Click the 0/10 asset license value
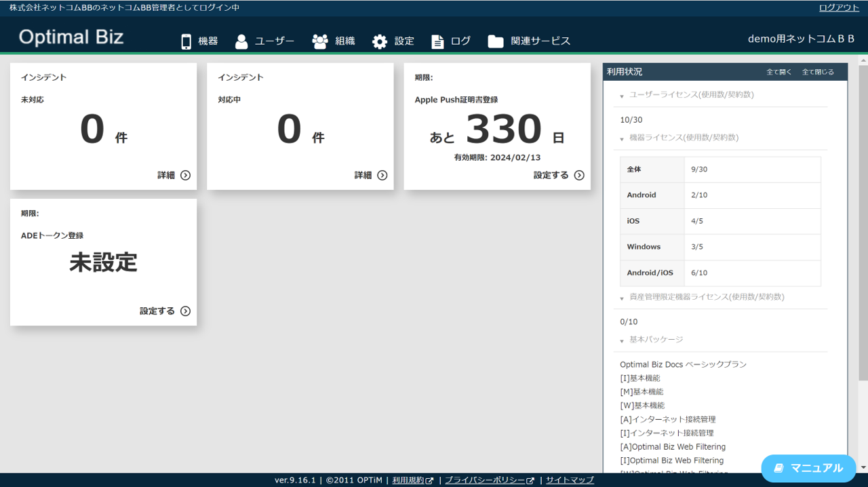This screenshot has height=487, width=868. click(629, 322)
